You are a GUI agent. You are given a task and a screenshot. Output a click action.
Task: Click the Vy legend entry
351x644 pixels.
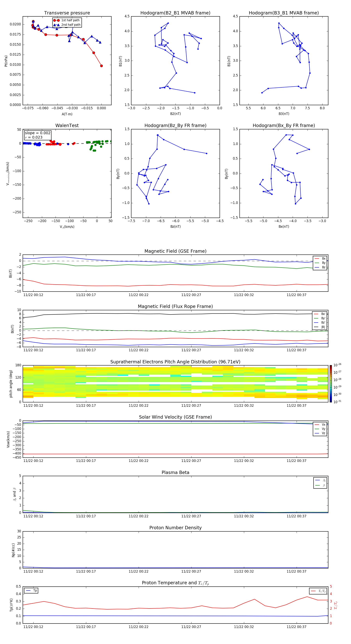coord(320,429)
